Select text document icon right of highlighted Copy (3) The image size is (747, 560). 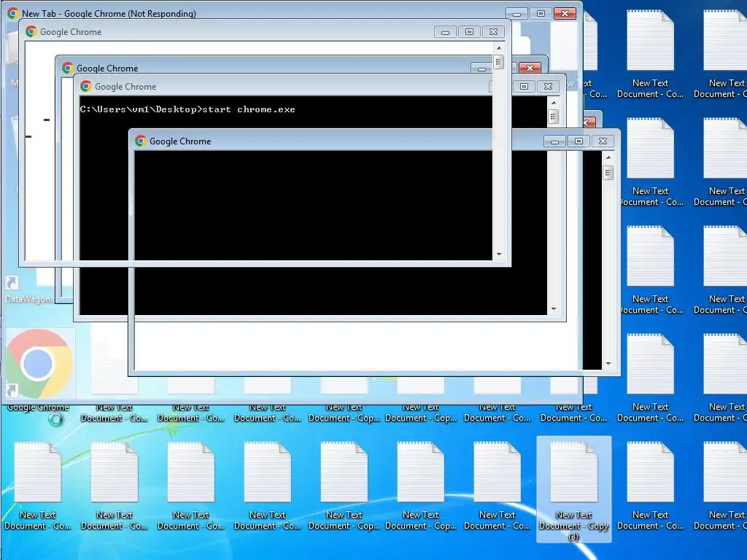[x=650, y=472]
